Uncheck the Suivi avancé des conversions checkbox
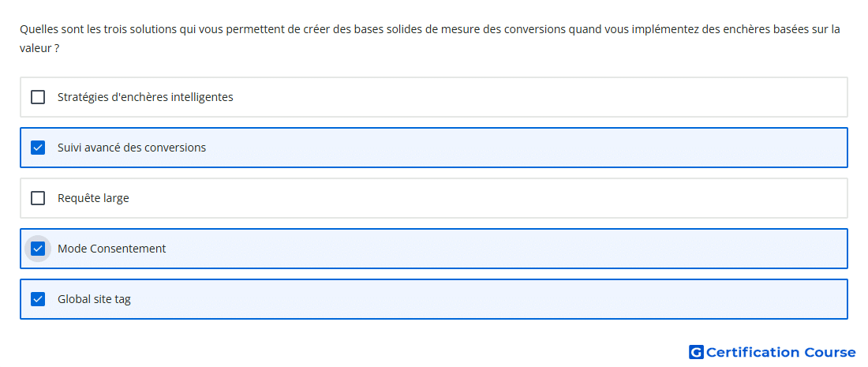The height and width of the screenshot is (367, 868). coord(38,148)
